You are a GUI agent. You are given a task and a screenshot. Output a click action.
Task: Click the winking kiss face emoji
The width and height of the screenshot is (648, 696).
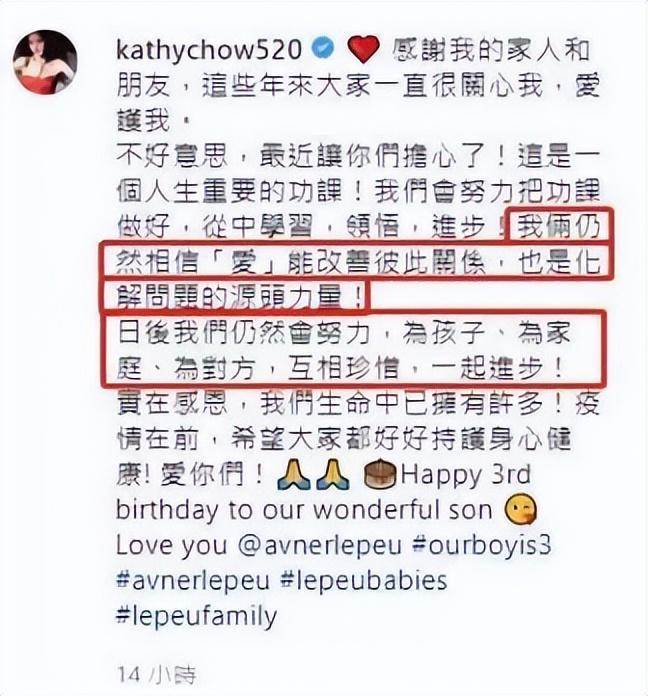click(x=521, y=510)
